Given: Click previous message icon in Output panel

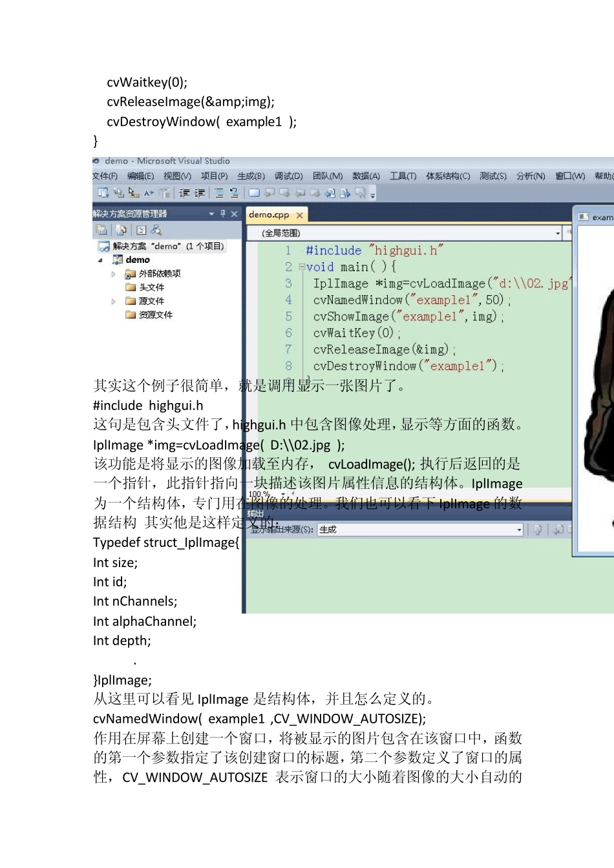Looking at the screenshot, I should coord(558,530).
